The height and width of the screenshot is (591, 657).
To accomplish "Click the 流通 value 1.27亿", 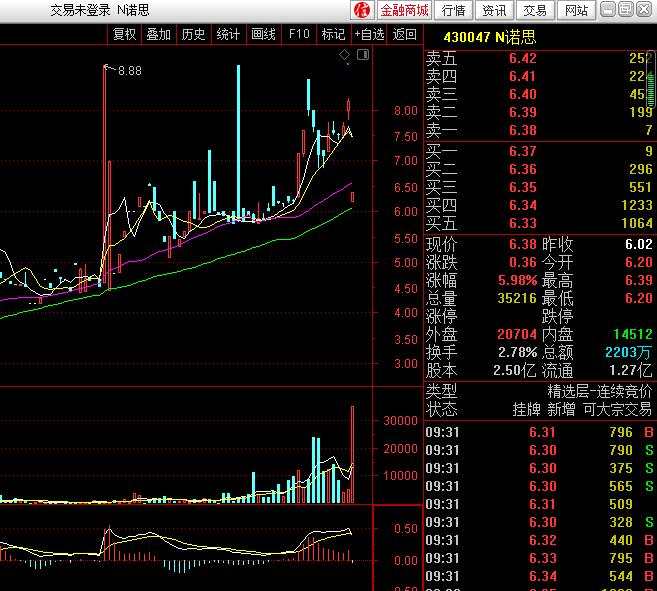I will pyautogui.click(x=630, y=371).
